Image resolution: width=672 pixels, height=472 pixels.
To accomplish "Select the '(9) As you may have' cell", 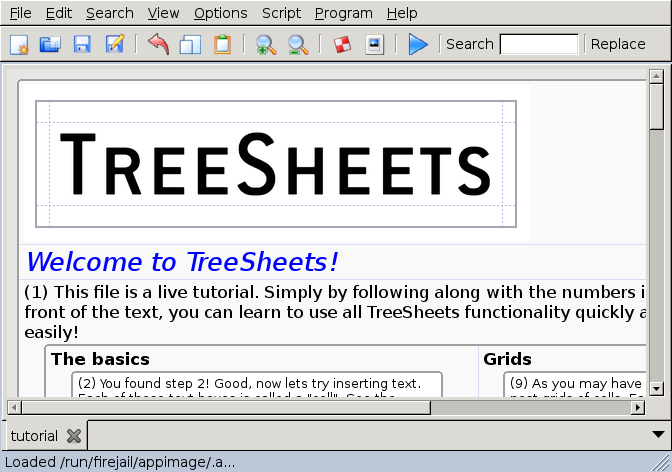I will 575,385.
